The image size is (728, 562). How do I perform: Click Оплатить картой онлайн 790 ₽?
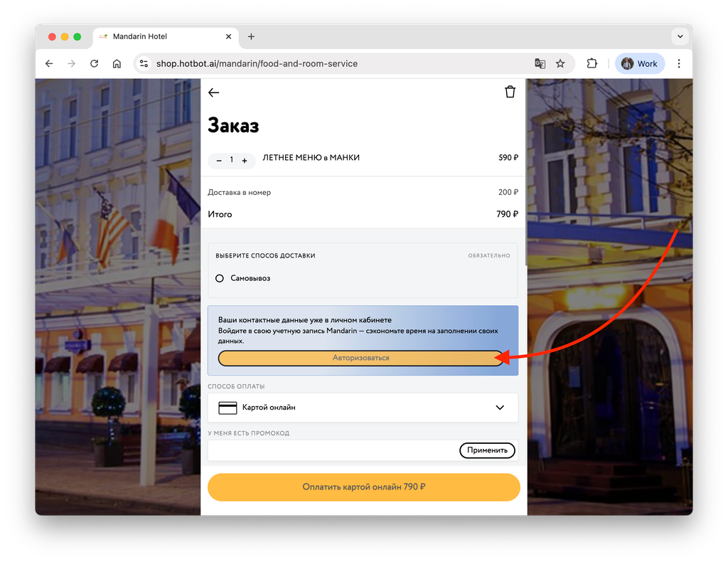(x=363, y=487)
